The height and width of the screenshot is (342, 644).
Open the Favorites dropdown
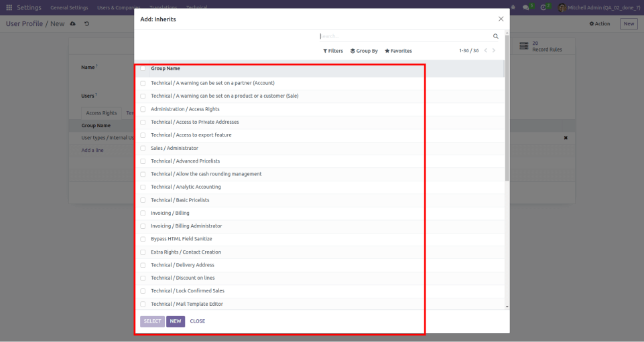tap(398, 51)
